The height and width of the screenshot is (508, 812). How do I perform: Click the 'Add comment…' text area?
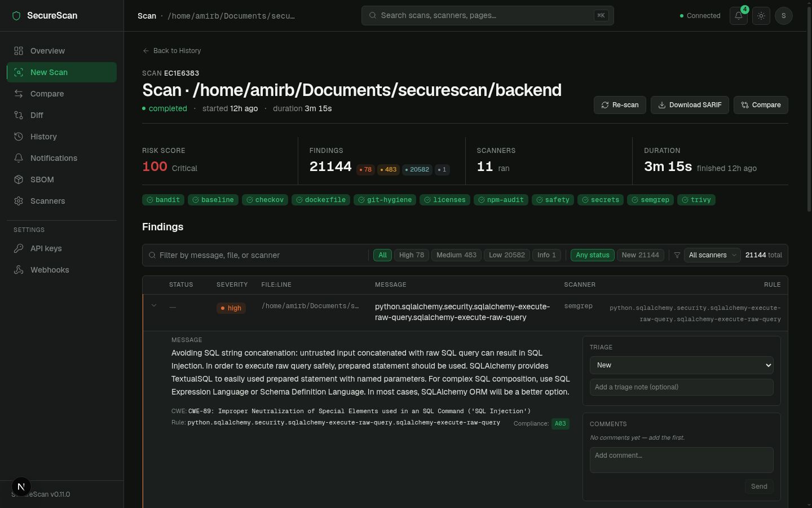(681, 460)
